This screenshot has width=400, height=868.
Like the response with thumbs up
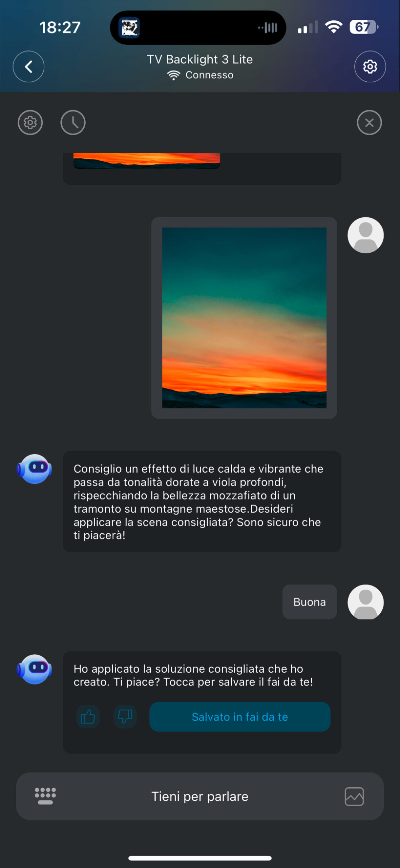tap(88, 717)
